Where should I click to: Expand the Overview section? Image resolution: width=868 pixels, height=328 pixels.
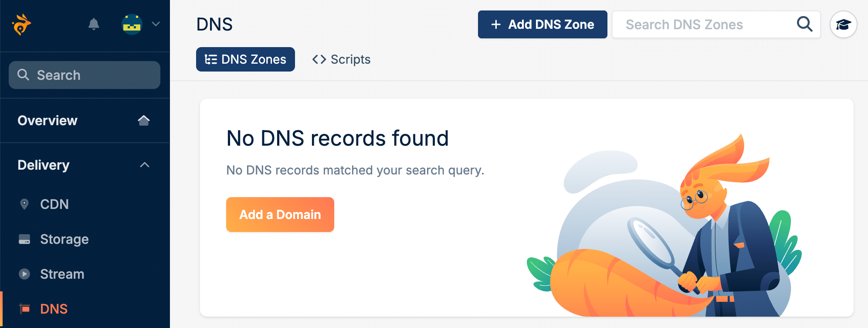coord(145,120)
